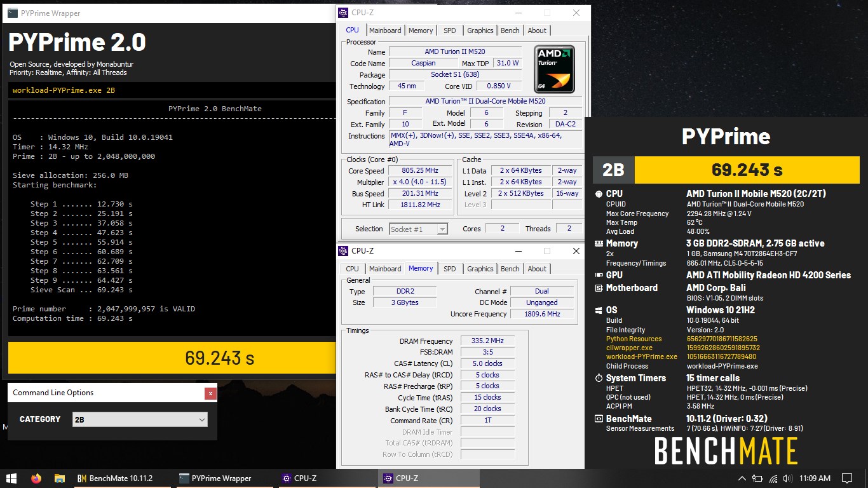
Task: Open SPD tab in upper CPU-Z window
Action: tap(450, 30)
